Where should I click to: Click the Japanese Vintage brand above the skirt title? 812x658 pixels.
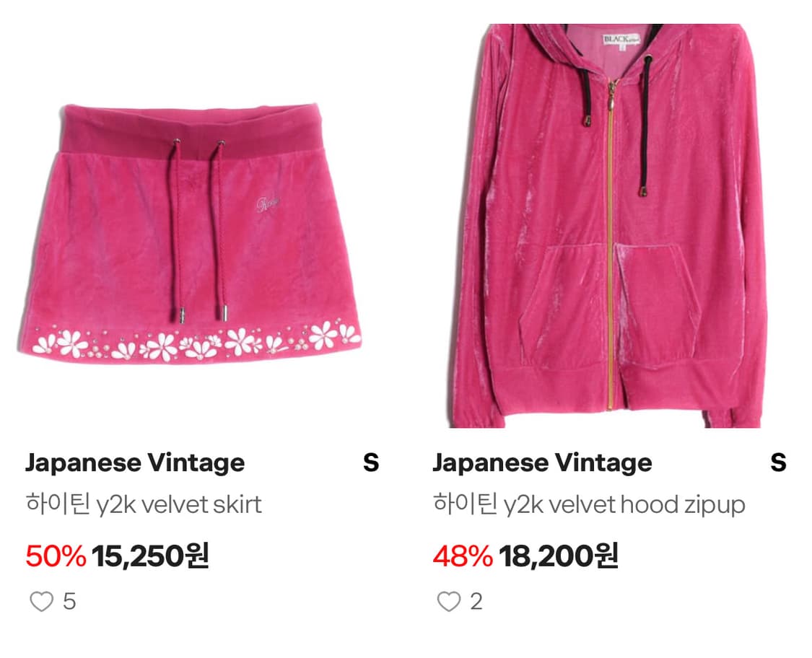135,462
